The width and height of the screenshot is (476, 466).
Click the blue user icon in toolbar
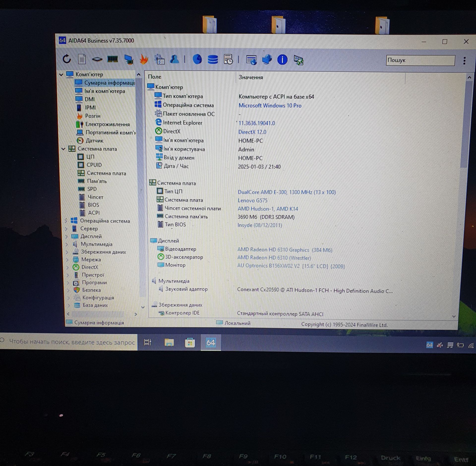pyautogui.click(x=175, y=59)
